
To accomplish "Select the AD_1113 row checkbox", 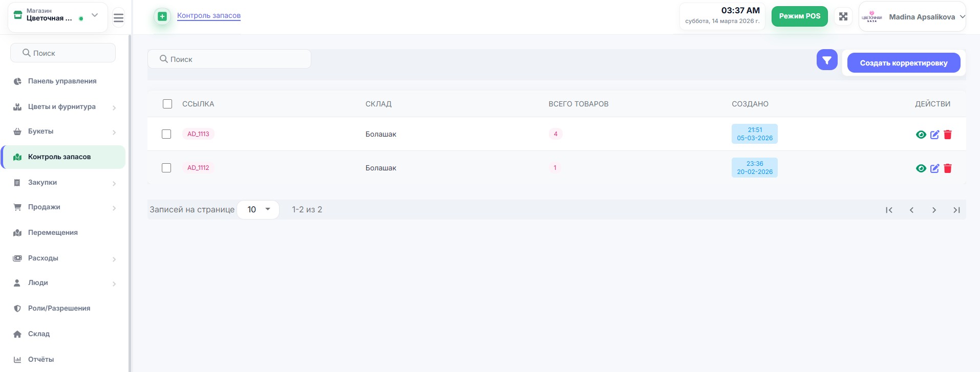I will (x=166, y=134).
